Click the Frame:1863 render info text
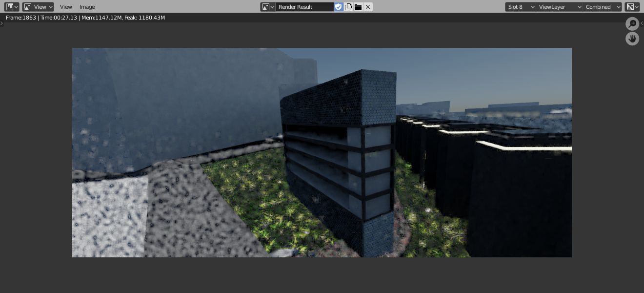Image resolution: width=644 pixels, height=293 pixels. 21,18
